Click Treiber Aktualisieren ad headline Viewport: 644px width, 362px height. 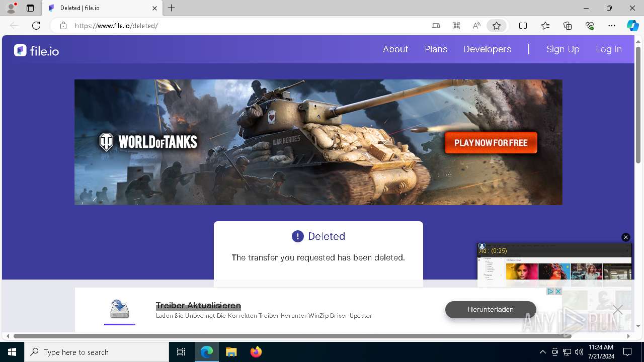tap(198, 306)
